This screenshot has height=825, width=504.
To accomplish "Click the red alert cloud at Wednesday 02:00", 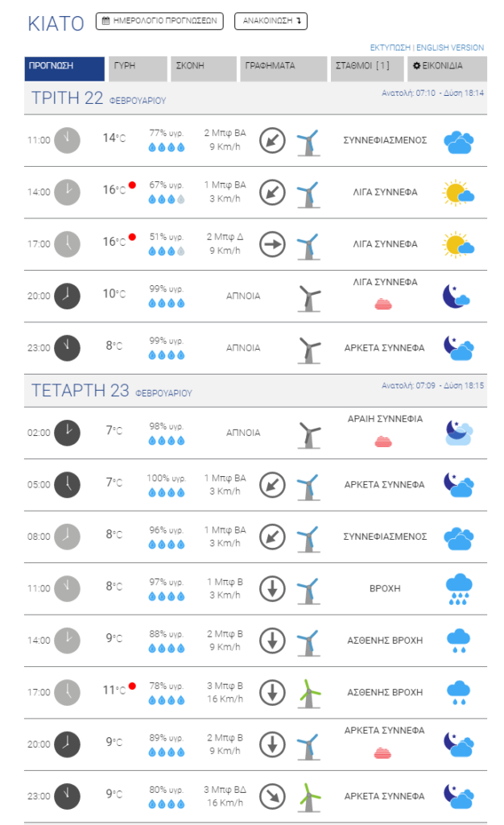I will [383, 442].
